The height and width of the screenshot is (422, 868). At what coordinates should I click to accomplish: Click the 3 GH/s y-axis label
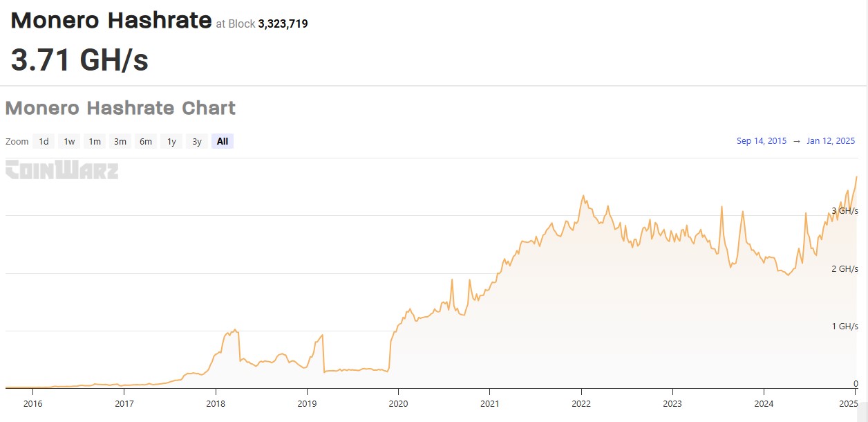point(845,210)
